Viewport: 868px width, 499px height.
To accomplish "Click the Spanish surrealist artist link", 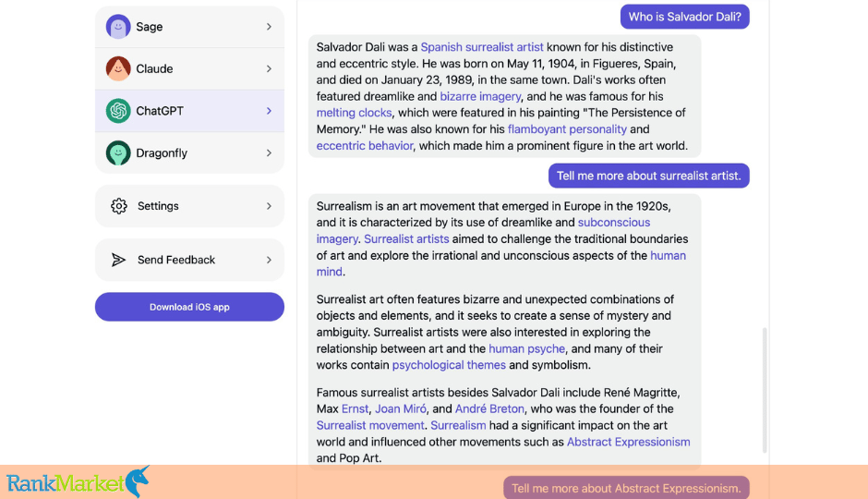I will 482,47.
